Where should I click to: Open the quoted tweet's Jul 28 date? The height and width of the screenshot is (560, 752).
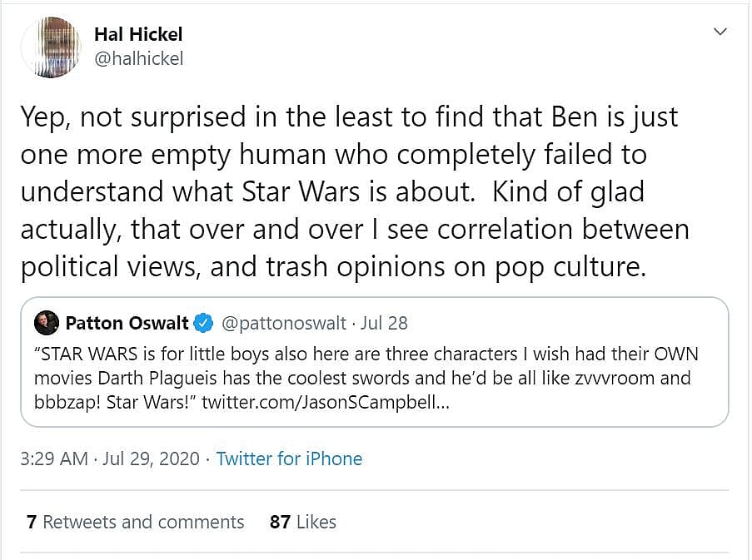point(384,323)
